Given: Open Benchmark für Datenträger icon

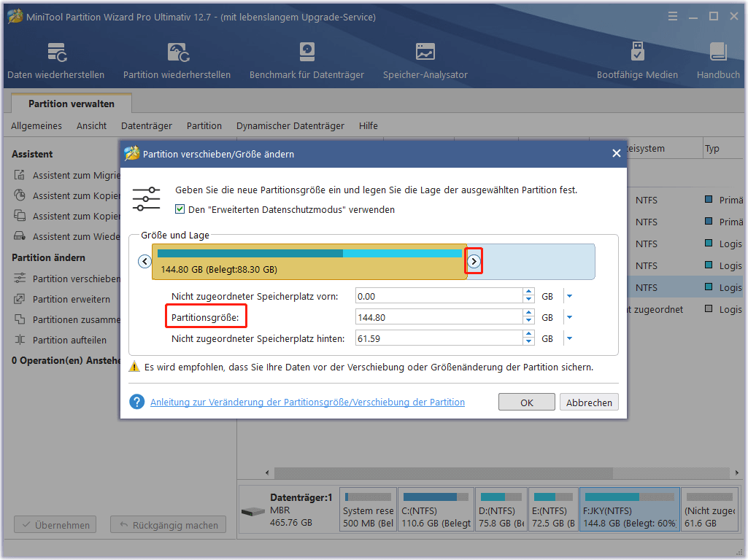Looking at the screenshot, I should 306,52.
